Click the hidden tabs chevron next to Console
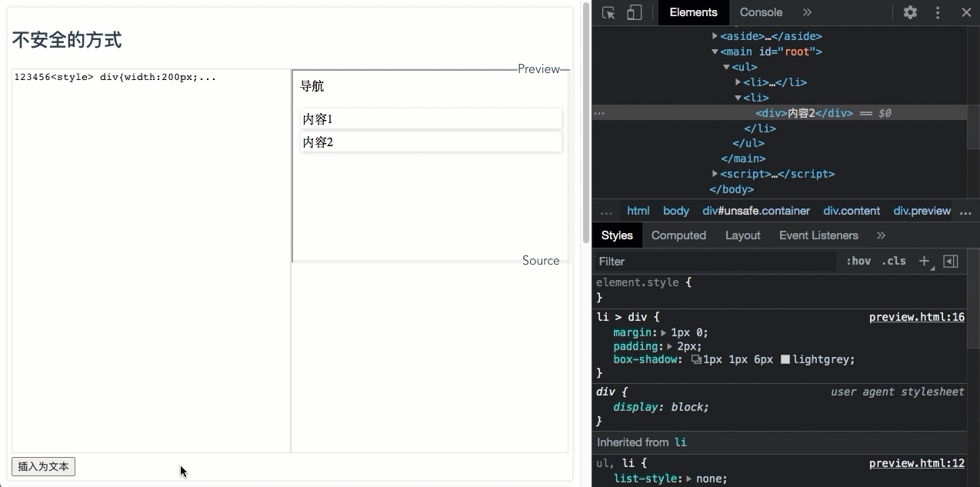The height and width of the screenshot is (487, 980). coord(808,12)
